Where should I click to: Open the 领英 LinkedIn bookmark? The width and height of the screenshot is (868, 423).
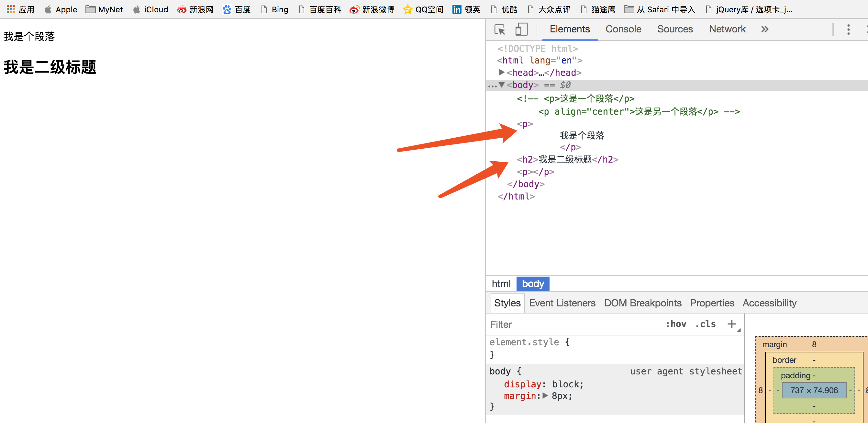pos(466,9)
